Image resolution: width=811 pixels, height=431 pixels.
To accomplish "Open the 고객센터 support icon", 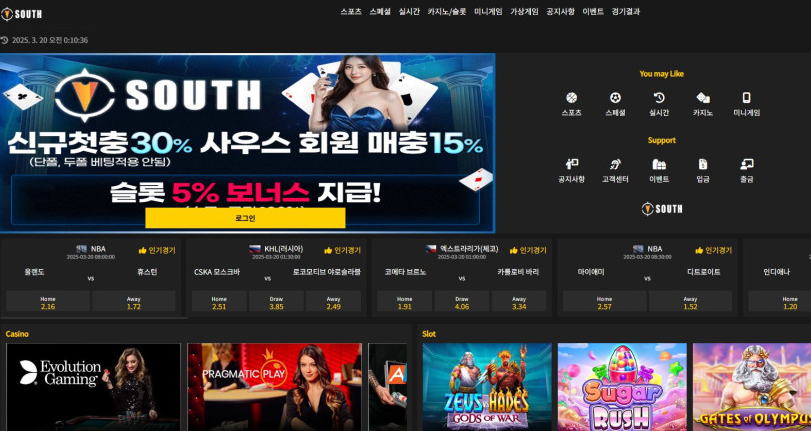I will 615,164.
